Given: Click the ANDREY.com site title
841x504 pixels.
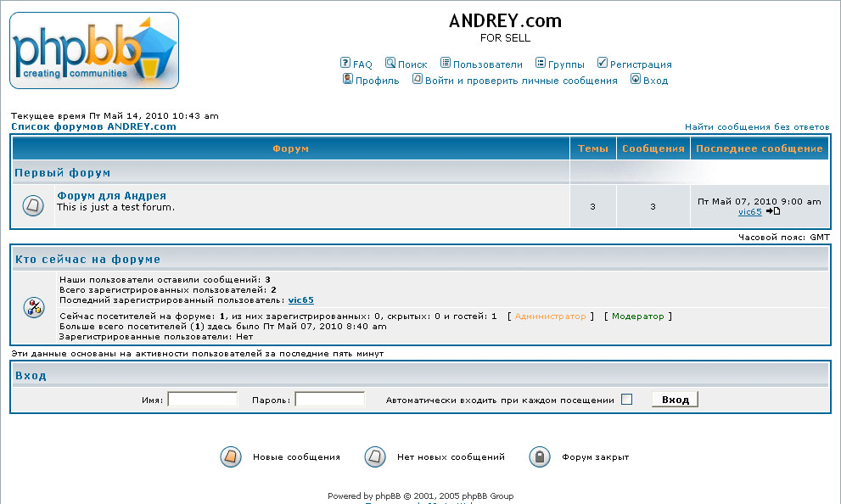Looking at the screenshot, I should point(505,21).
